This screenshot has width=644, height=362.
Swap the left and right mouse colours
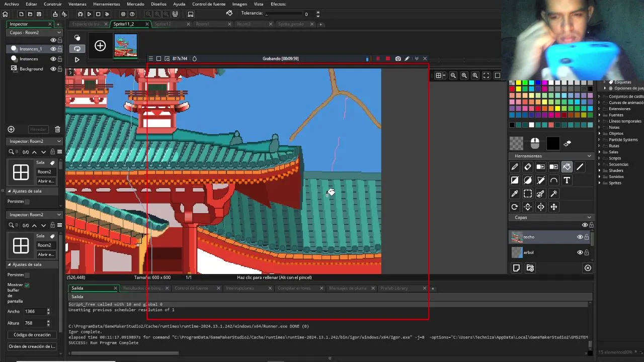pos(568,144)
